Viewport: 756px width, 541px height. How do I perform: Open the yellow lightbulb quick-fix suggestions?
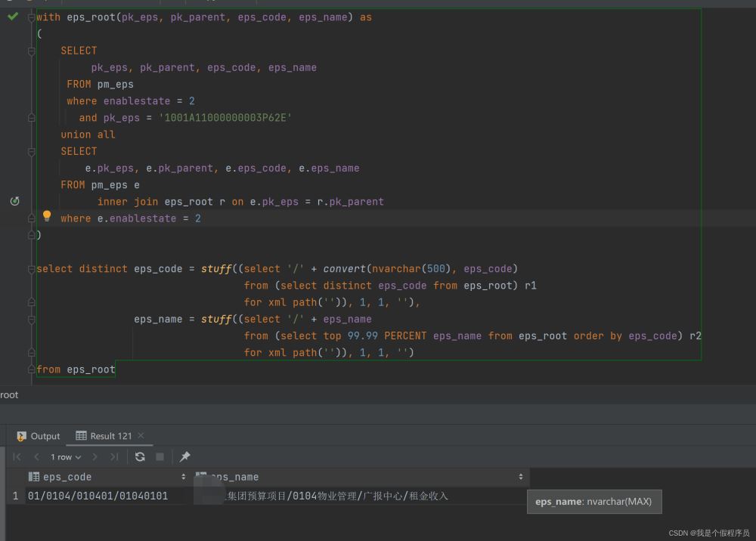(47, 217)
